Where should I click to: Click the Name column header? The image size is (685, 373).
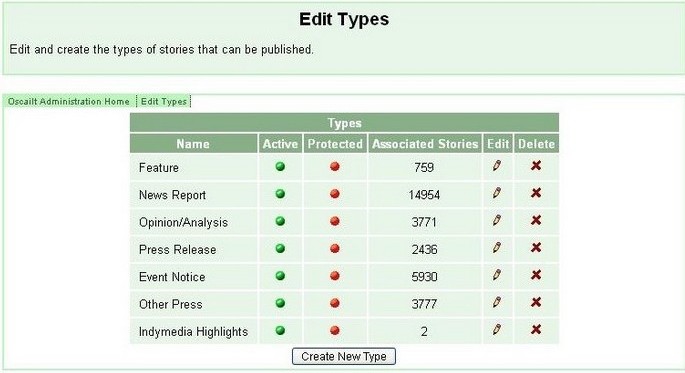(x=193, y=144)
